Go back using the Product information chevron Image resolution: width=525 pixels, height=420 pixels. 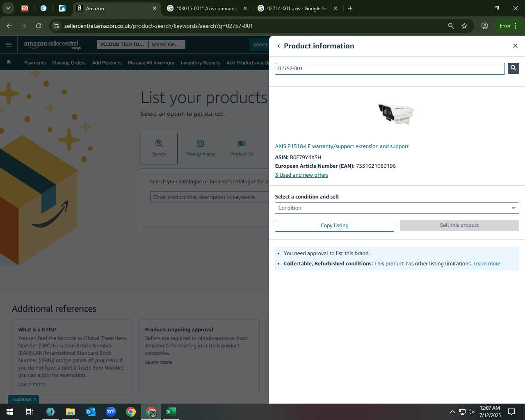click(278, 46)
